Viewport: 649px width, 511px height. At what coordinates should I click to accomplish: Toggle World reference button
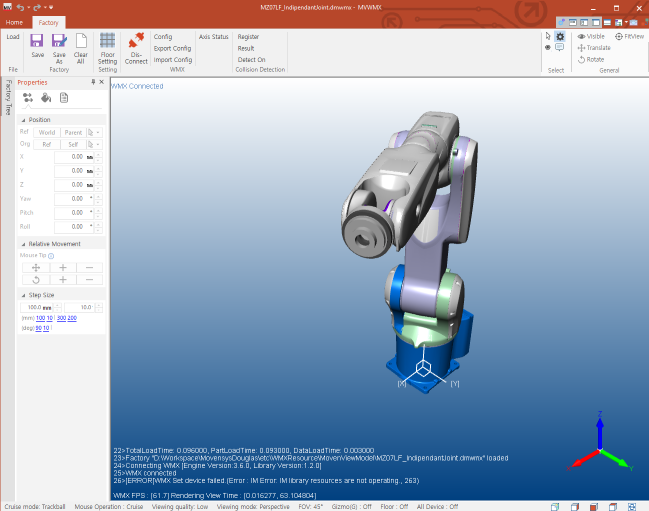coord(47,132)
